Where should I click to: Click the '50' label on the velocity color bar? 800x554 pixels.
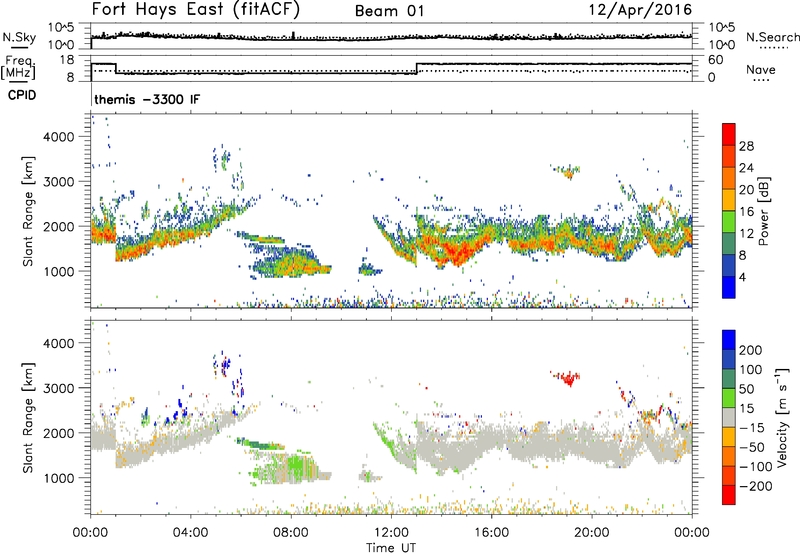746,389
